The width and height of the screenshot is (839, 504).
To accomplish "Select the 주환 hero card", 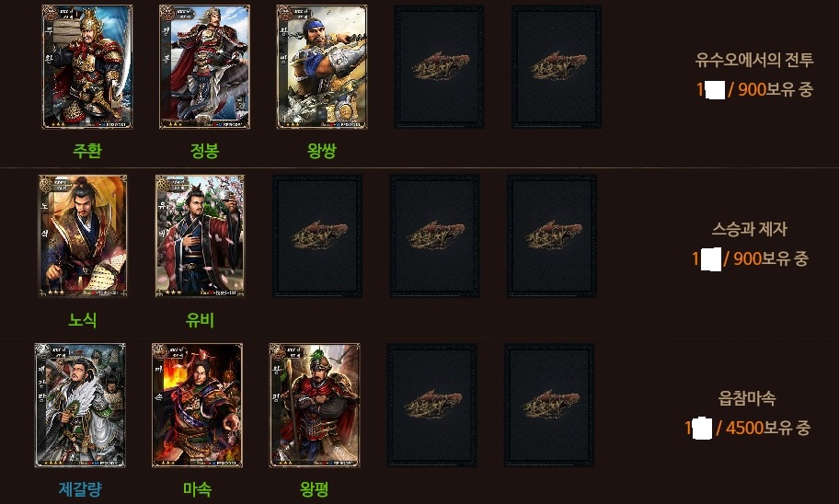I will [x=87, y=67].
